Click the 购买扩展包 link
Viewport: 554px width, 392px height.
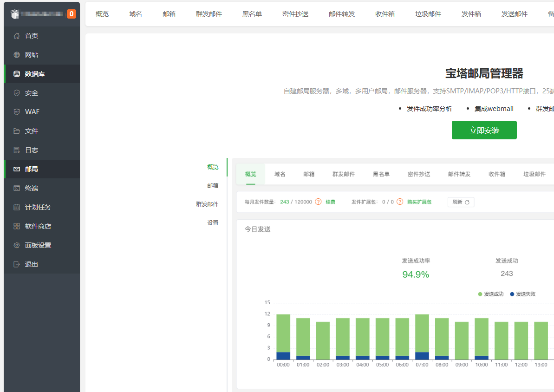(419, 202)
